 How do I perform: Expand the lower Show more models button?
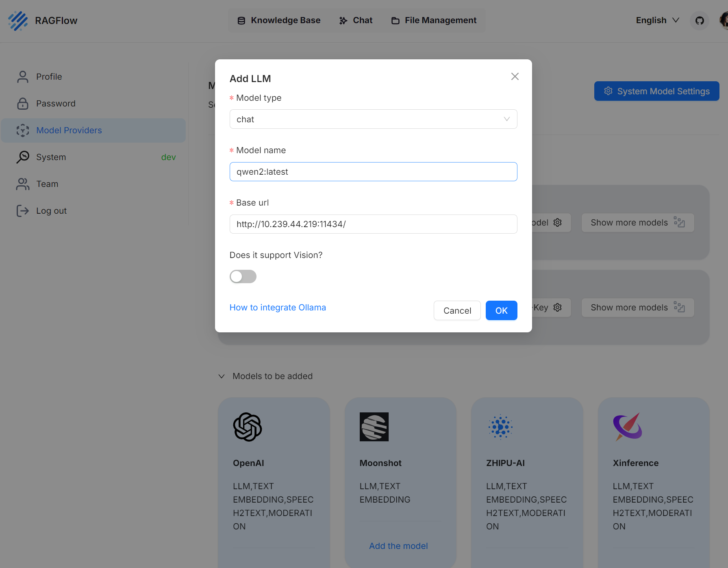637,308
